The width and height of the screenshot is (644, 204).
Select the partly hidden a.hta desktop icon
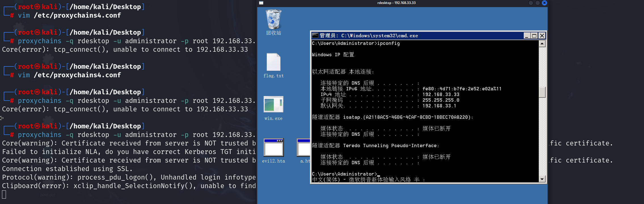[x=304, y=151]
